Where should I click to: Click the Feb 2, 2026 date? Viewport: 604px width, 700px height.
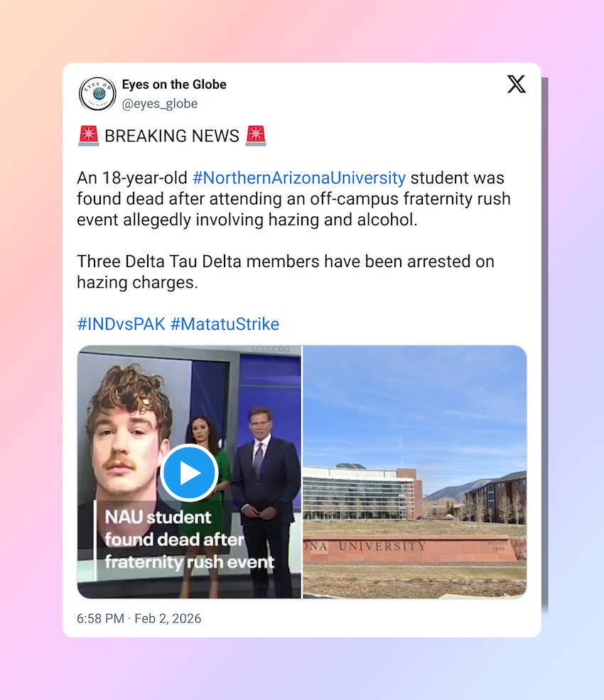pyautogui.click(x=168, y=619)
